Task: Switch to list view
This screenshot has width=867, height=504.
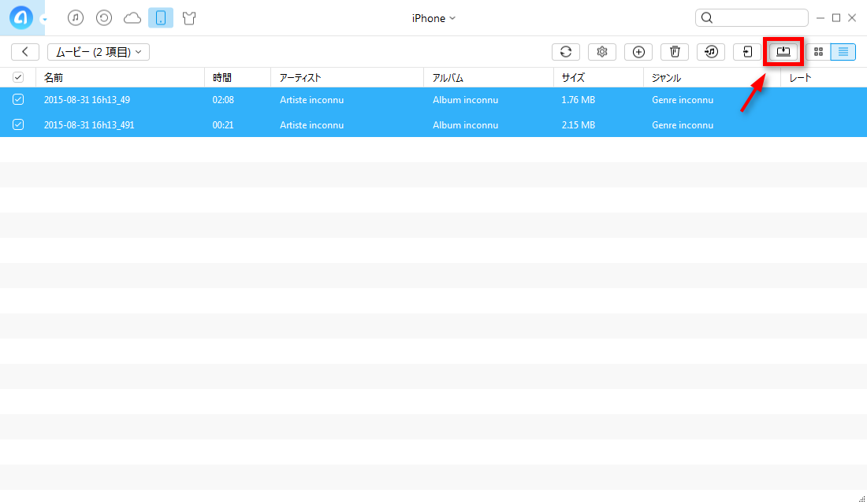Action: 843,52
